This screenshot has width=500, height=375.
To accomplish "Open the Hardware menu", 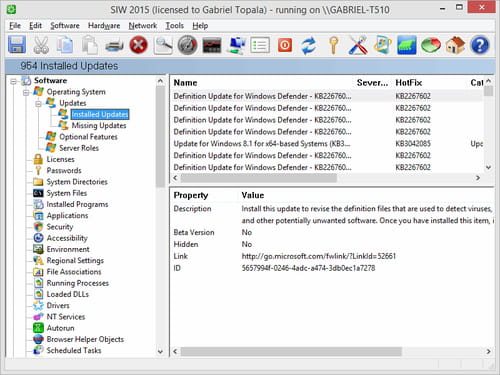I will 104,26.
